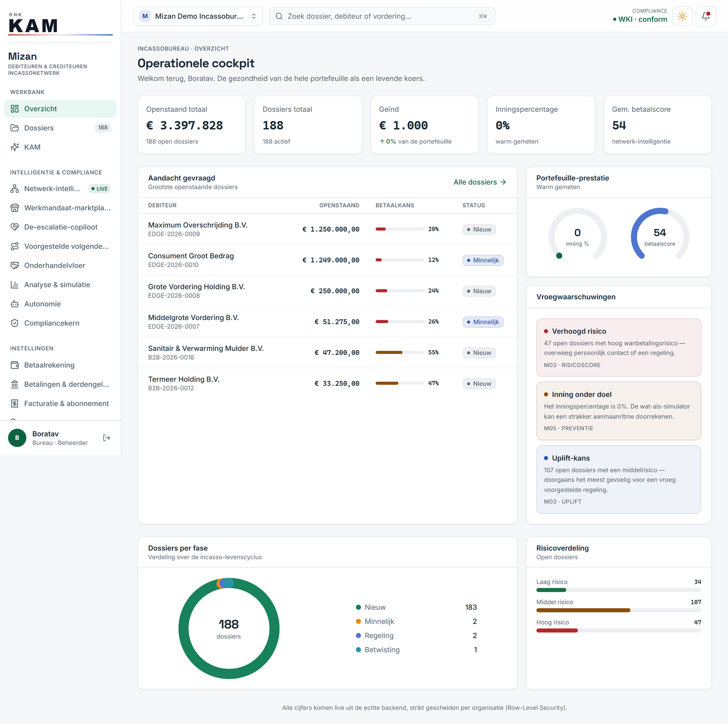Open the Netwerk-intelligentie sidebar icon
Viewport: 728px width, 724px height.
(x=15, y=188)
